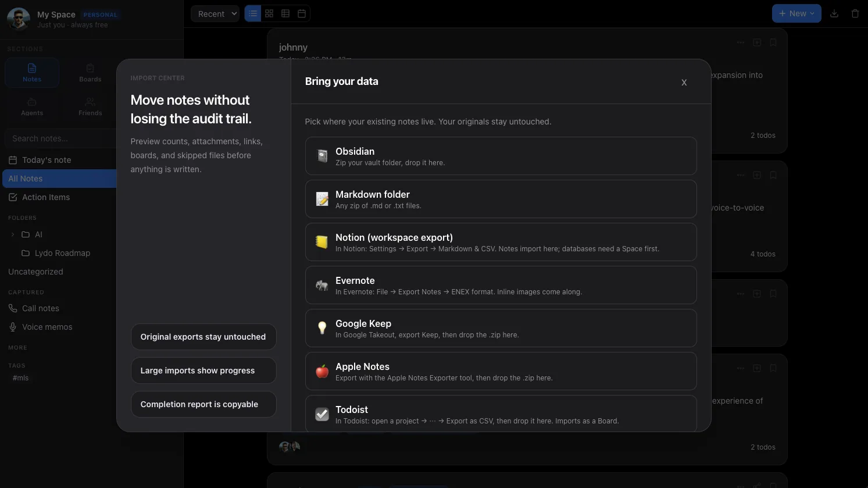Image resolution: width=868 pixels, height=488 pixels.
Task: Switch to grid view icon
Action: [269, 13]
